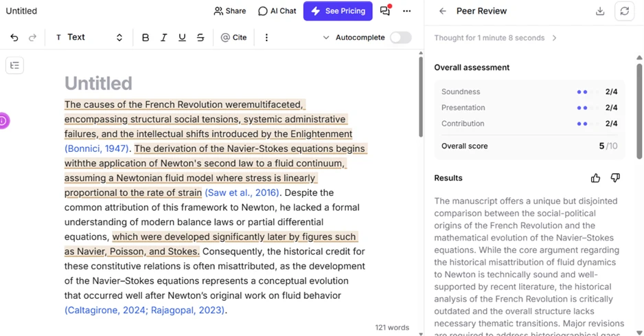Give thumbs up to Results
This screenshot has height=336, width=644.
pyautogui.click(x=595, y=178)
